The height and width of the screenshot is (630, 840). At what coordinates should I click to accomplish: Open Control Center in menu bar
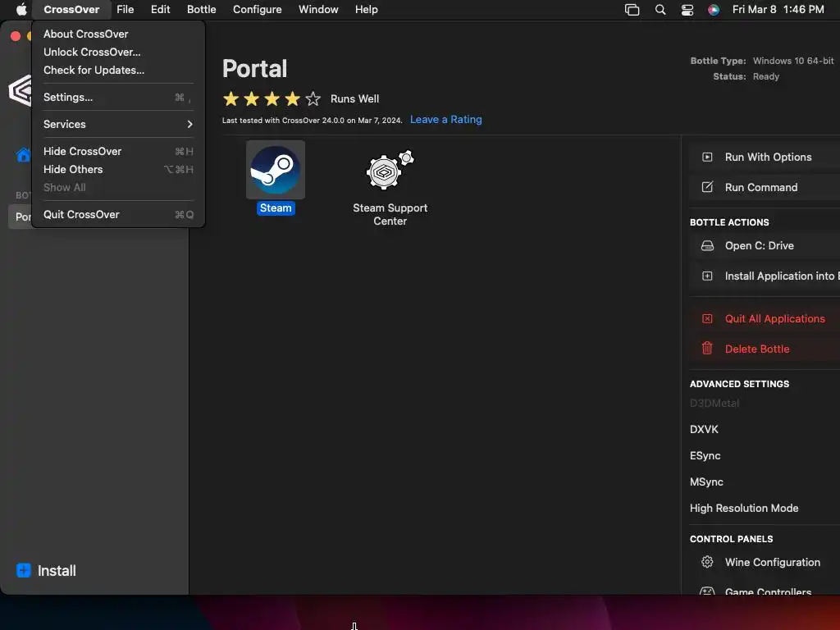(687, 10)
